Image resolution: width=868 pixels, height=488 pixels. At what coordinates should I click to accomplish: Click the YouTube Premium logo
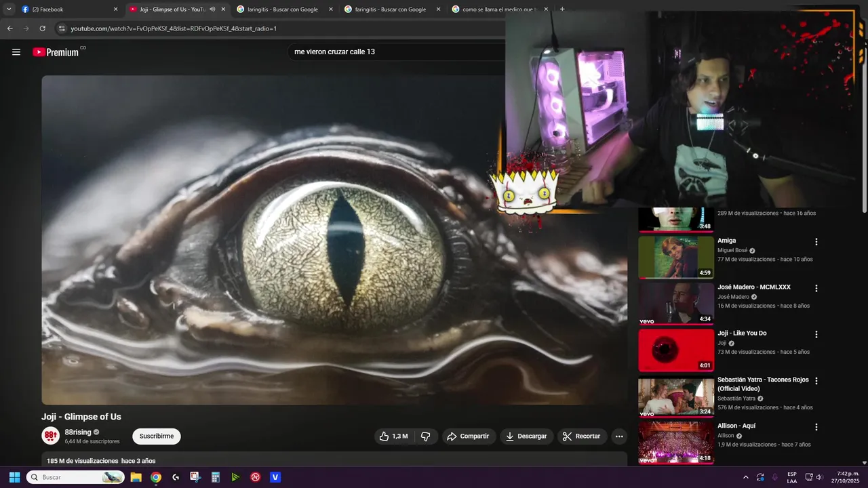pyautogui.click(x=56, y=52)
